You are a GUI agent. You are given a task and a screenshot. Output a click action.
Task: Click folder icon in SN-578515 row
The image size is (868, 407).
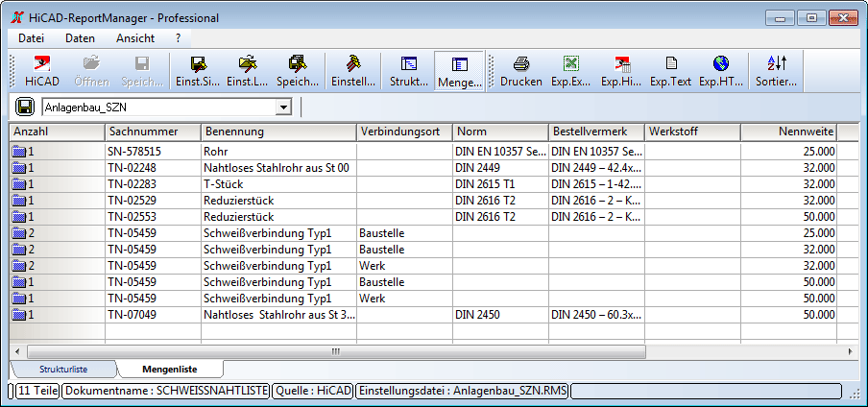pos(19,151)
